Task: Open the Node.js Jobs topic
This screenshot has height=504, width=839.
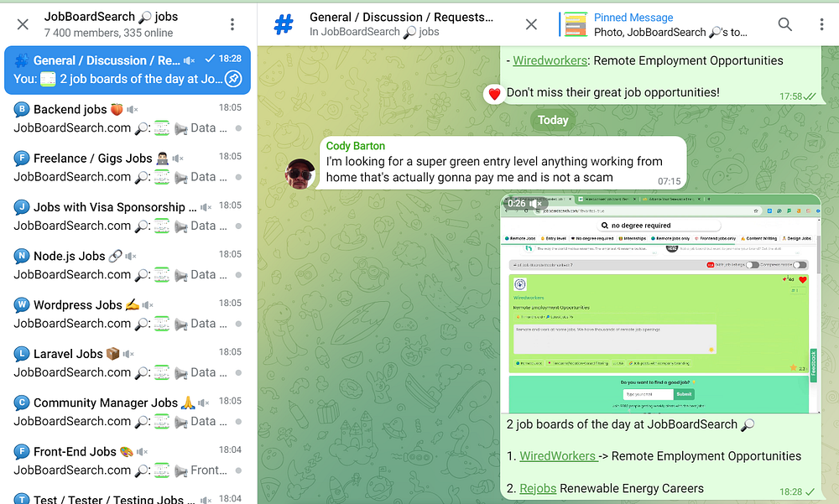Action: coord(128,265)
